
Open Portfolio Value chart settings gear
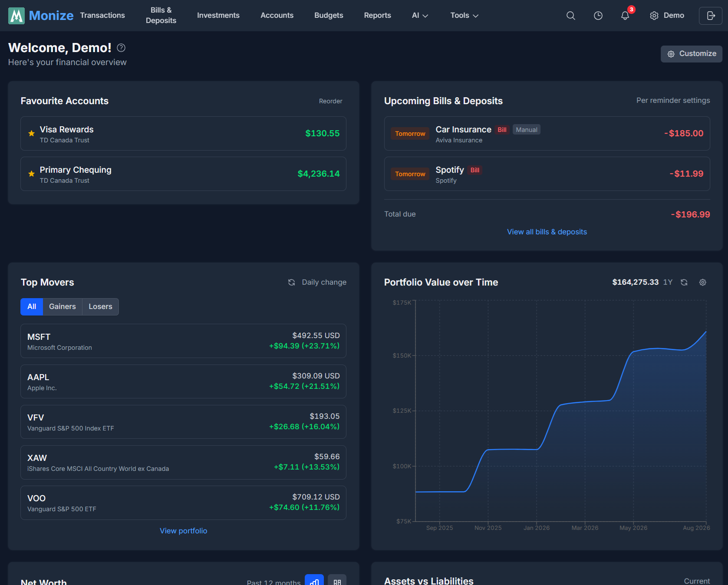pyautogui.click(x=703, y=283)
